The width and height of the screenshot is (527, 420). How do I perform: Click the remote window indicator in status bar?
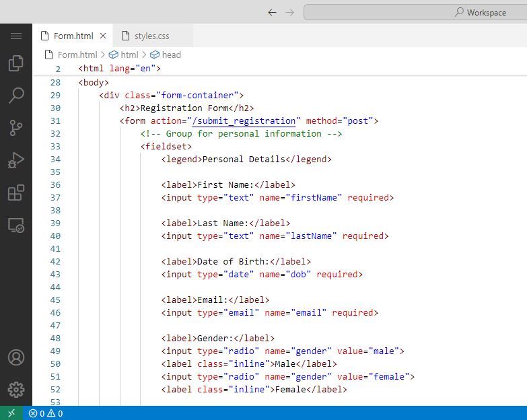[x=11, y=413]
